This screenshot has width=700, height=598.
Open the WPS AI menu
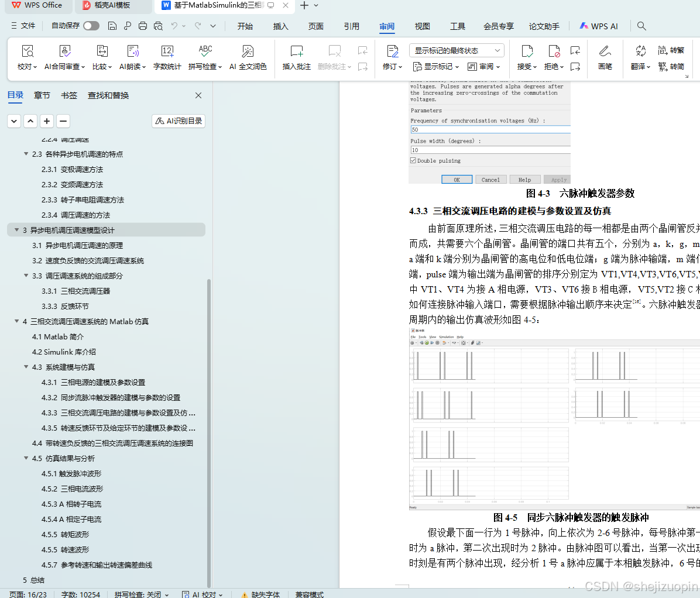pos(599,26)
